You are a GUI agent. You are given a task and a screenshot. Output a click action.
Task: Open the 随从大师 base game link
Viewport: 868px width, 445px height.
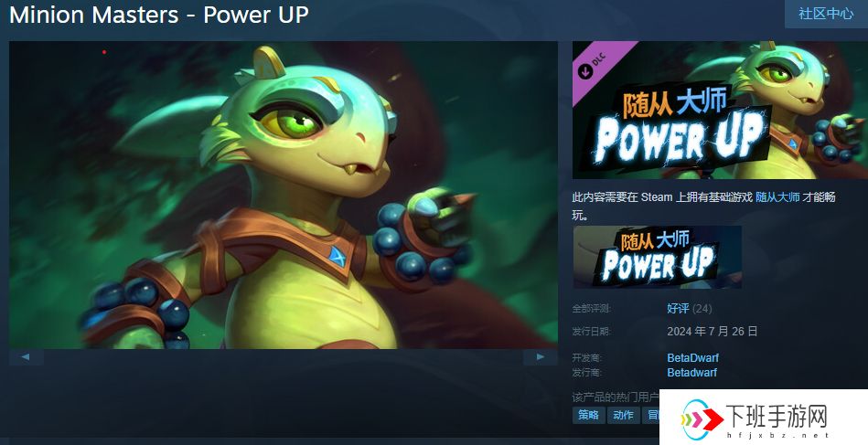click(777, 197)
